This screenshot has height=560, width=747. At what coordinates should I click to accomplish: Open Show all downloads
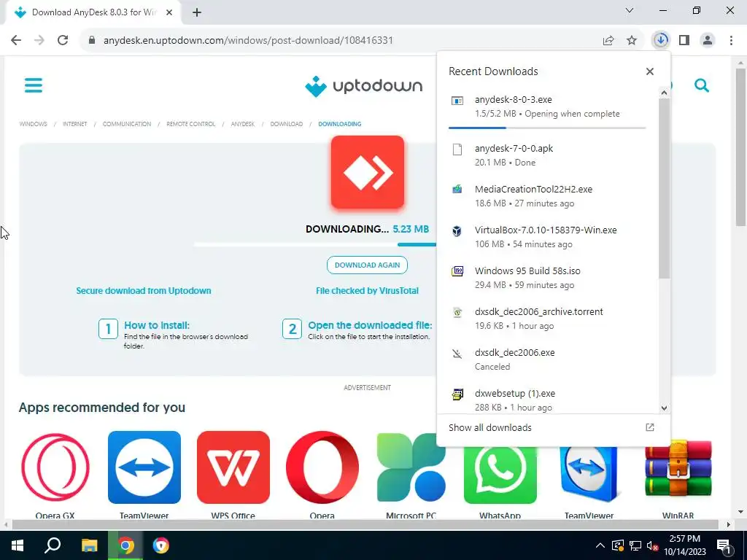(553, 427)
